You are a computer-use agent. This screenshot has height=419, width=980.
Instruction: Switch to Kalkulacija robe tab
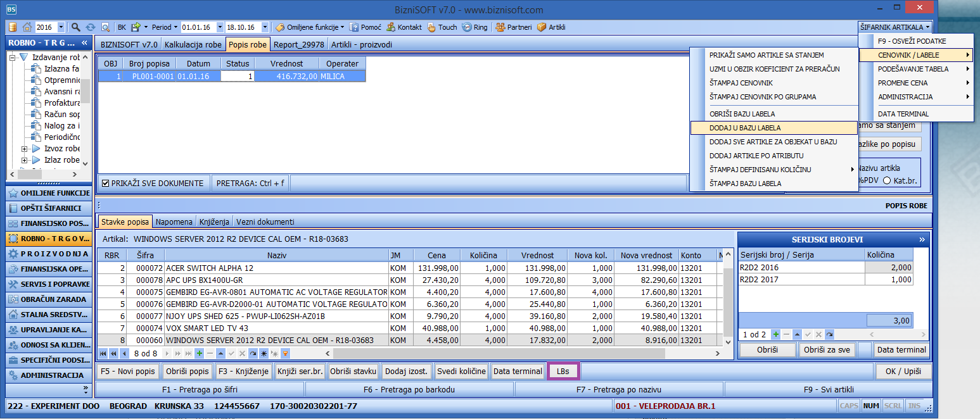tap(193, 45)
